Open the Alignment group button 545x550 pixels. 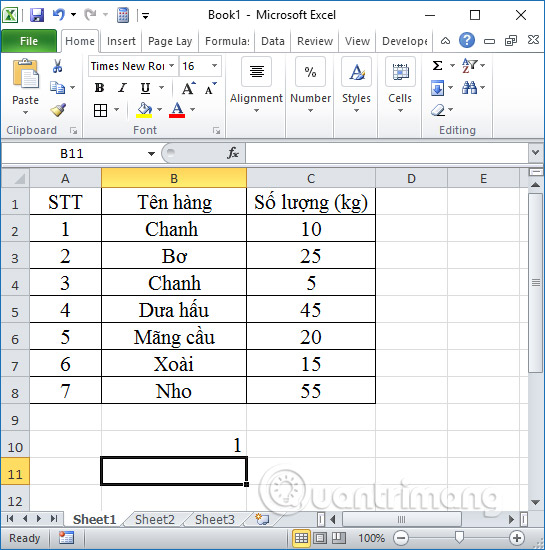pyautogui.click(x=256, y=85)
